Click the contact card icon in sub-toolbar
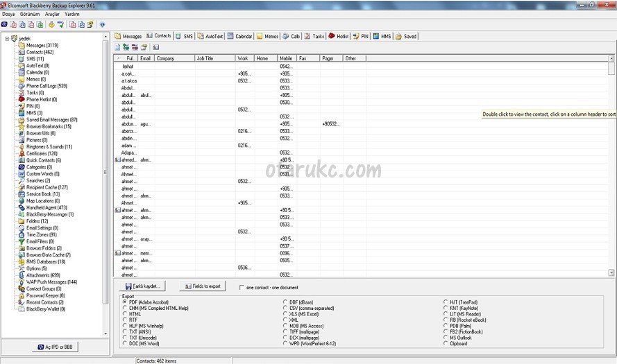The image size is (617, 364). [x=156, y=47]
